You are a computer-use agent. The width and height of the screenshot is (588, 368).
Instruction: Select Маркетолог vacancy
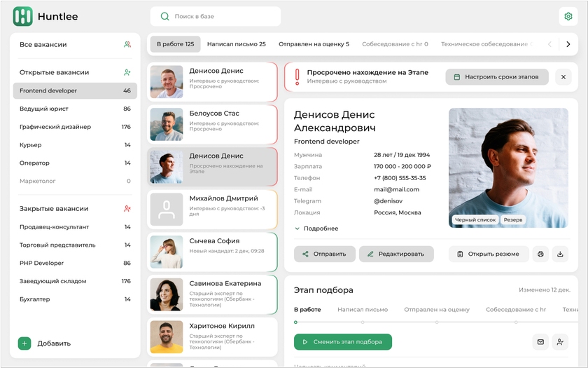coord(75,181)
